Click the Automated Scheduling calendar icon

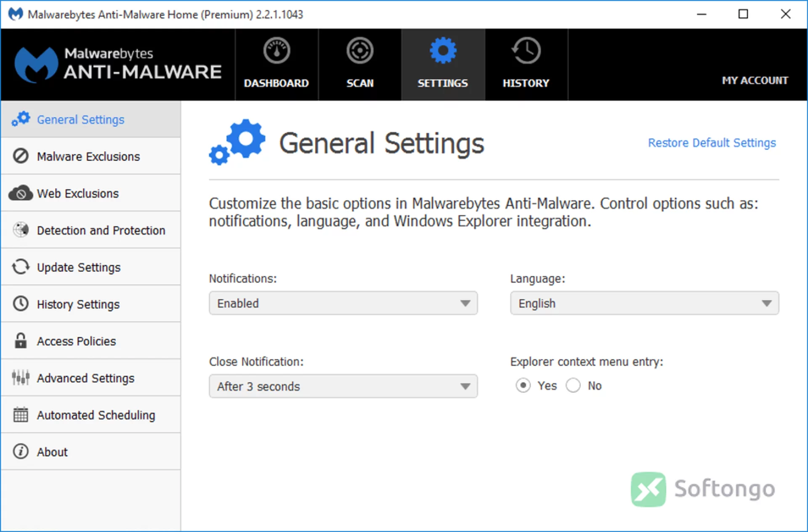(21, 414)
